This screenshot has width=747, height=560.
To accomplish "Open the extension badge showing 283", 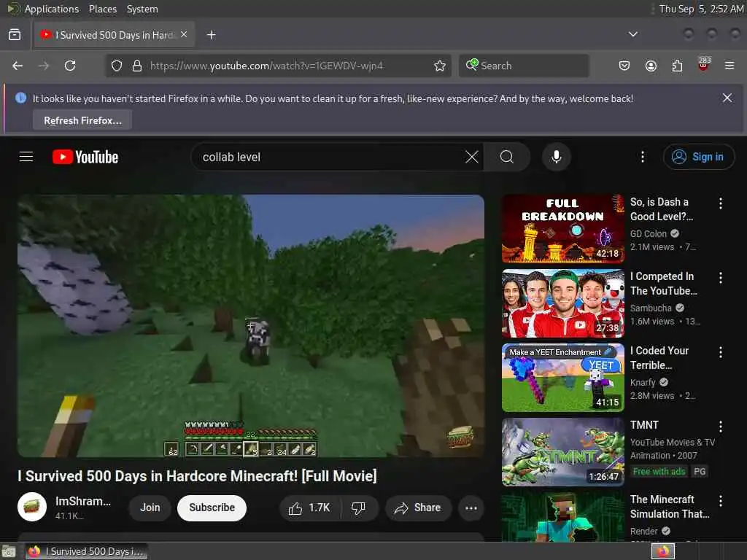I will [x=704, y=64].
